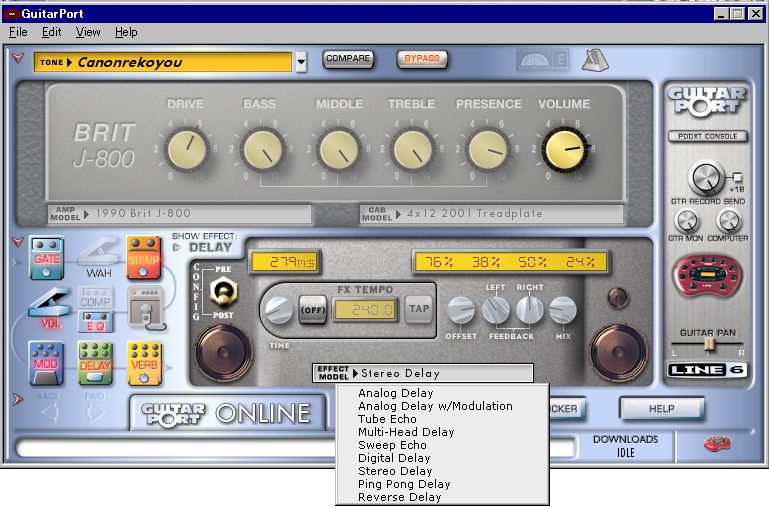
Task: Open the tuner icon
Action: (543, 60)
